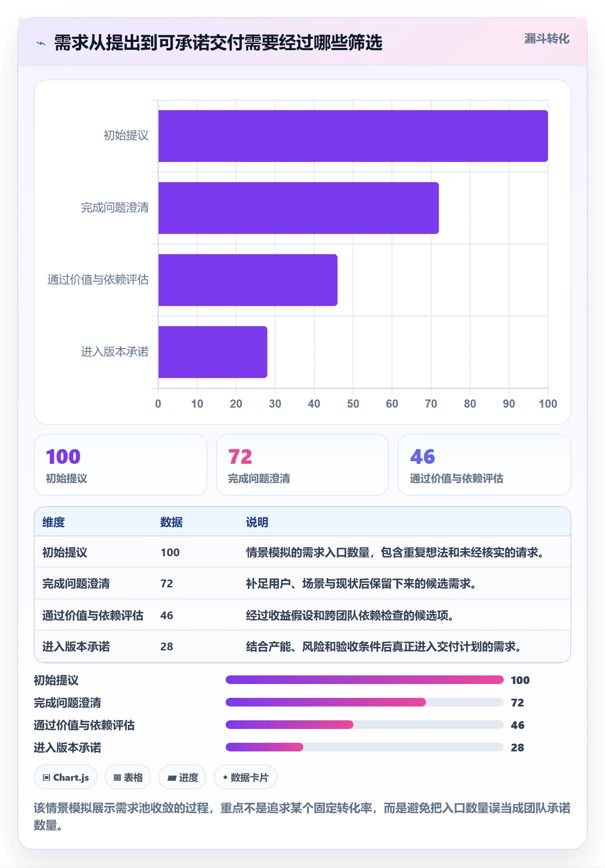The width and height of the screenshot is (605, 868).
Task: Click the 72 完成问题澄清 stat card
Action: [x=302, y=465]
